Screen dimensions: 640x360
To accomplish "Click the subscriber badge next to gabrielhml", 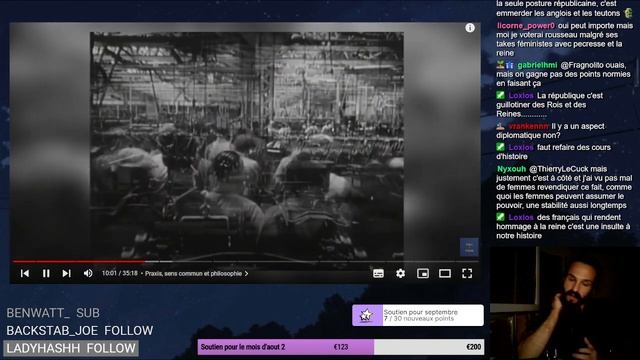I will [509, 65].
